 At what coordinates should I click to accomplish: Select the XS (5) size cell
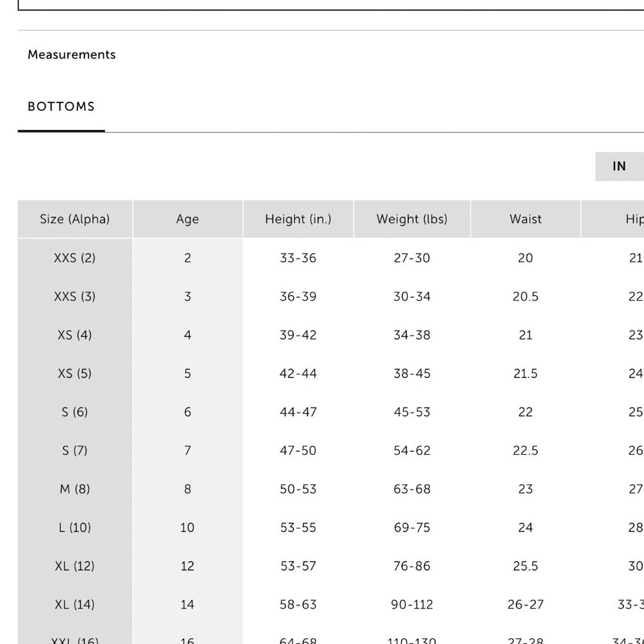(x=75, y=374)
